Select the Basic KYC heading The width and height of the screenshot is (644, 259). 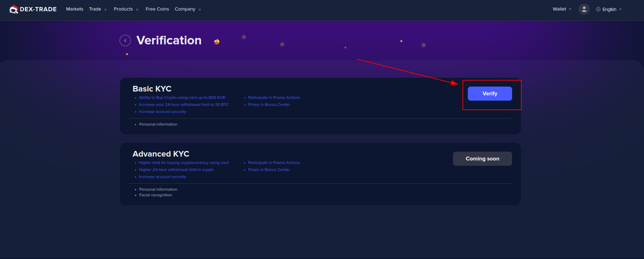[152, 89]
